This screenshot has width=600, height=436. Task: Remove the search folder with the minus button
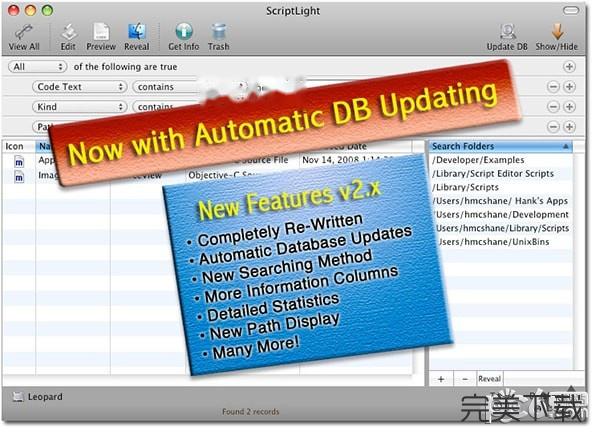(x=465, y=379)
